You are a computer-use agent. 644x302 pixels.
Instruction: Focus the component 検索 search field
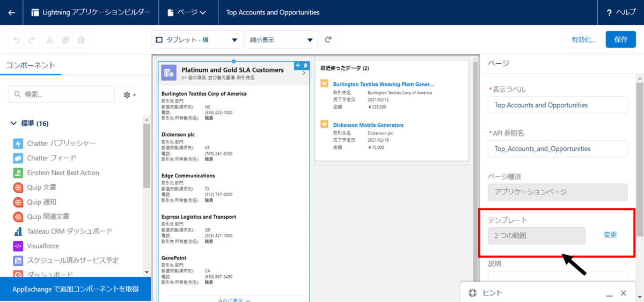(x=61, y=94)
